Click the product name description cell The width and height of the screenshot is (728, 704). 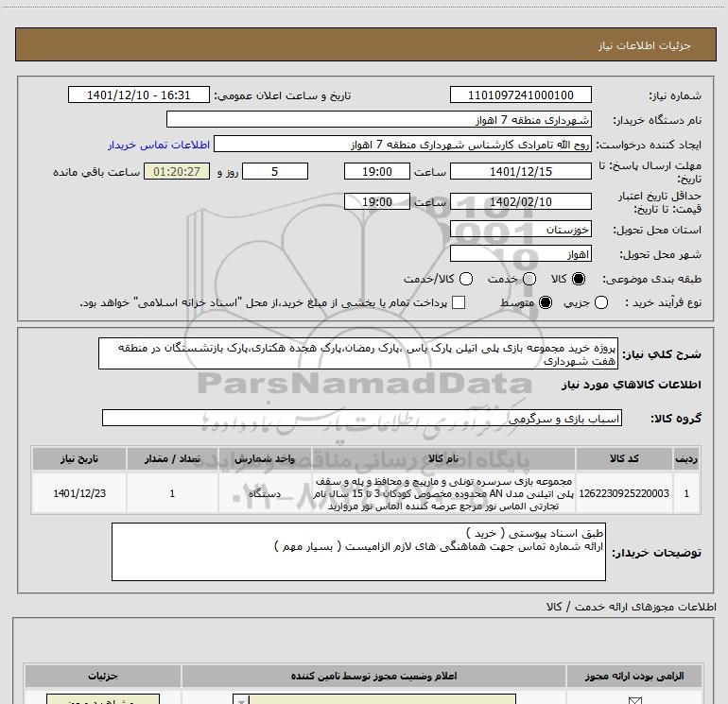[x=443, y=493]
